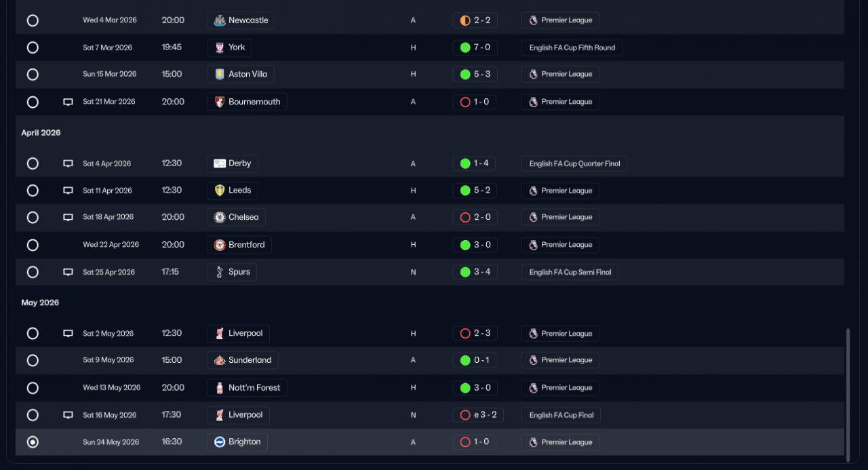Click the Newcastle club crest icon
Viewport: 868px width, 470px height.
(x=219, y=20)
